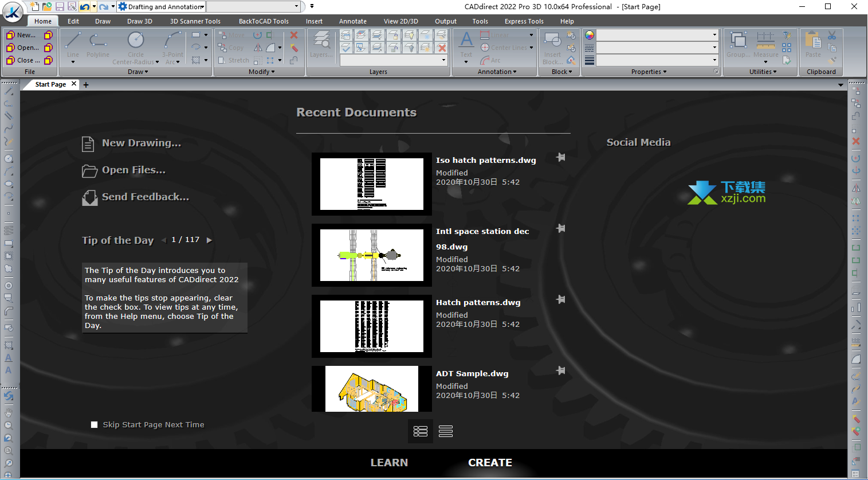868x480 pixels.
Task: Click the Paste clipboard icon
Action: pyautogui.click(x=813, y=45)
